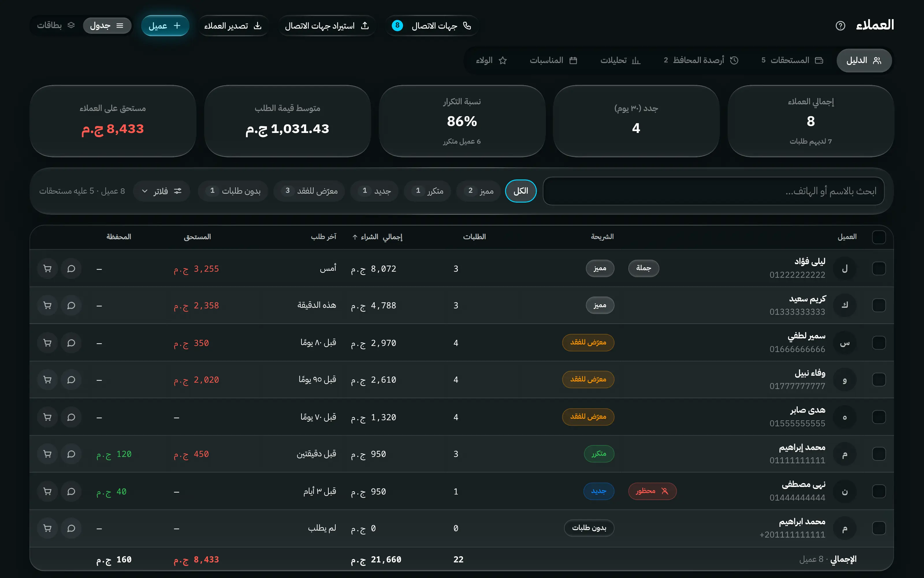924x578 pixels.
Task: Open the help icon beside العملاء title
Action: (840, 26)
